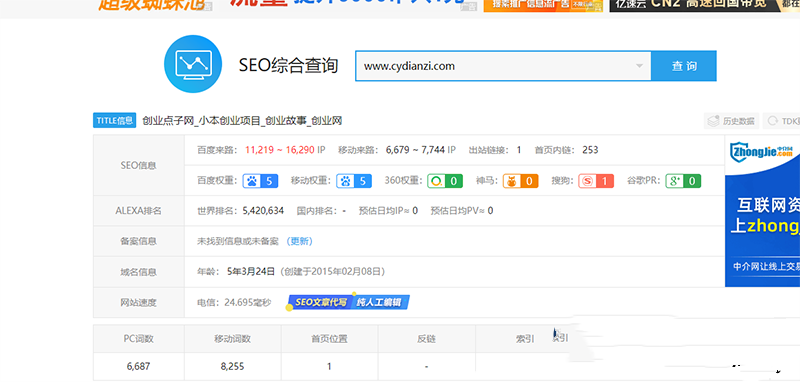Click the orange 搜索推广 banner ad at top
Screen dimensions: 800x382
click(543, 6)
